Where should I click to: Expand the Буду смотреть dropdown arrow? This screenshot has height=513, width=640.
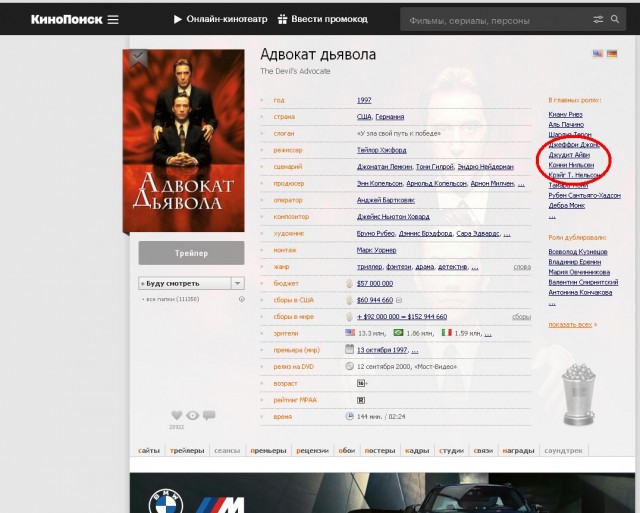(x=238, y=283)
